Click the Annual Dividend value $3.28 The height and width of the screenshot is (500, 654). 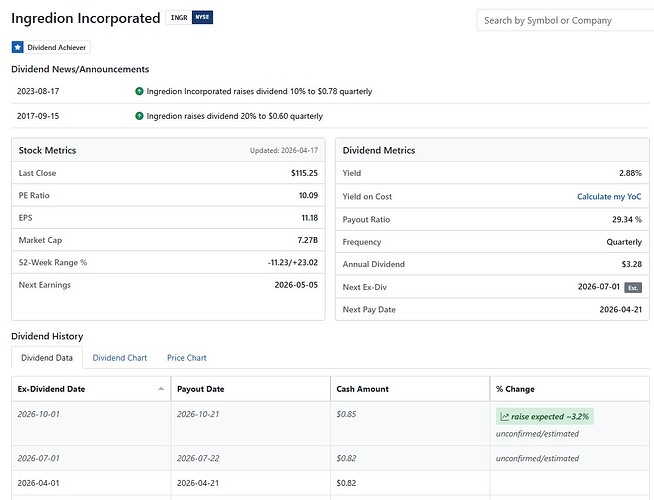click(631, 264)
